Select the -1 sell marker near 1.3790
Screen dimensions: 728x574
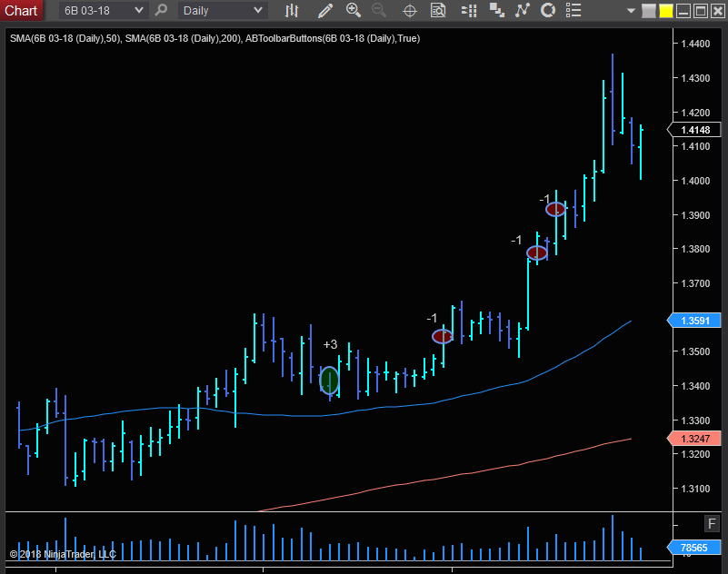[x=537, y=252]
